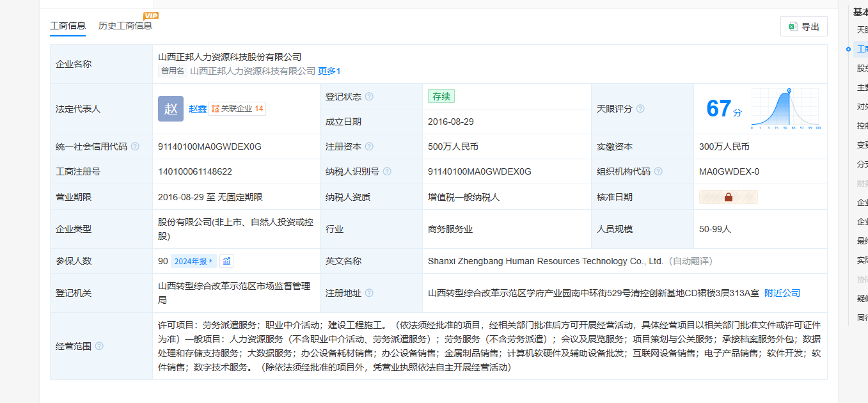Select the 工商信息 tab
Viewport: 868px width, 403px height.
click(x=68, y=26)
